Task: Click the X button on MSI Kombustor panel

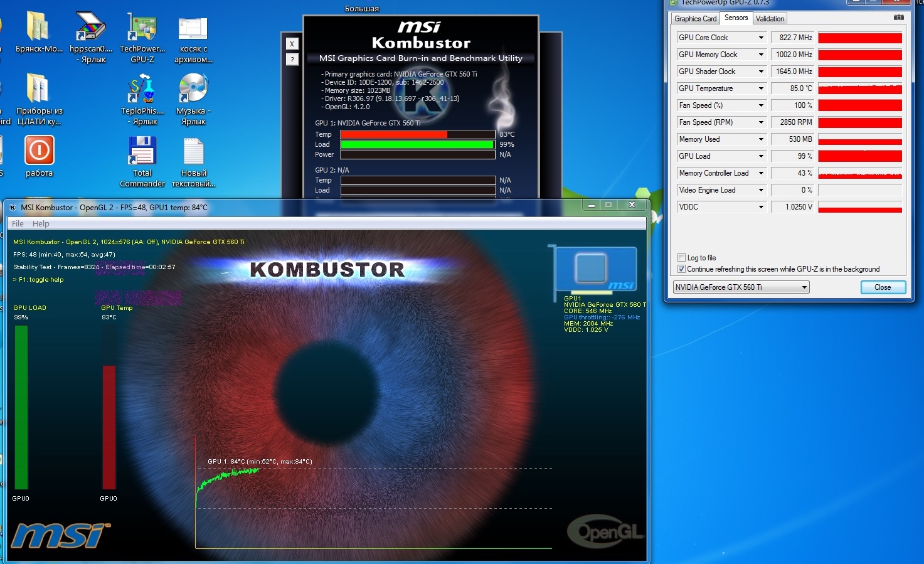Action: click(292, 44)
